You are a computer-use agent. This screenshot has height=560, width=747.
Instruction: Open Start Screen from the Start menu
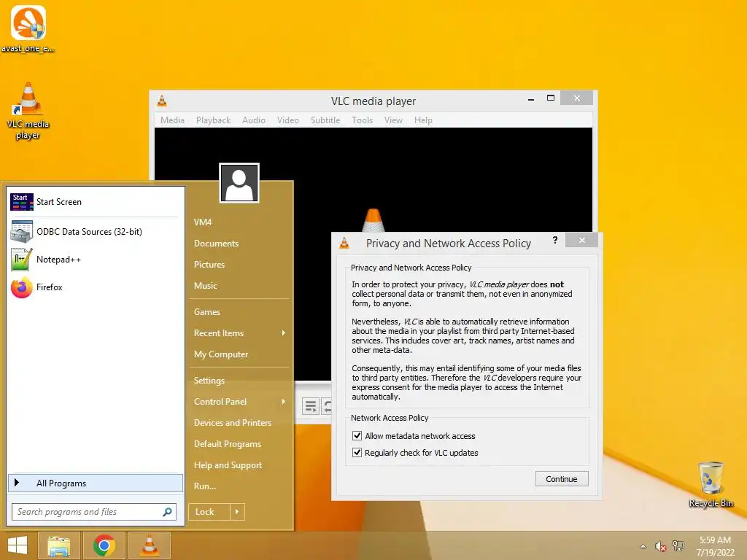tap(96, 202)
